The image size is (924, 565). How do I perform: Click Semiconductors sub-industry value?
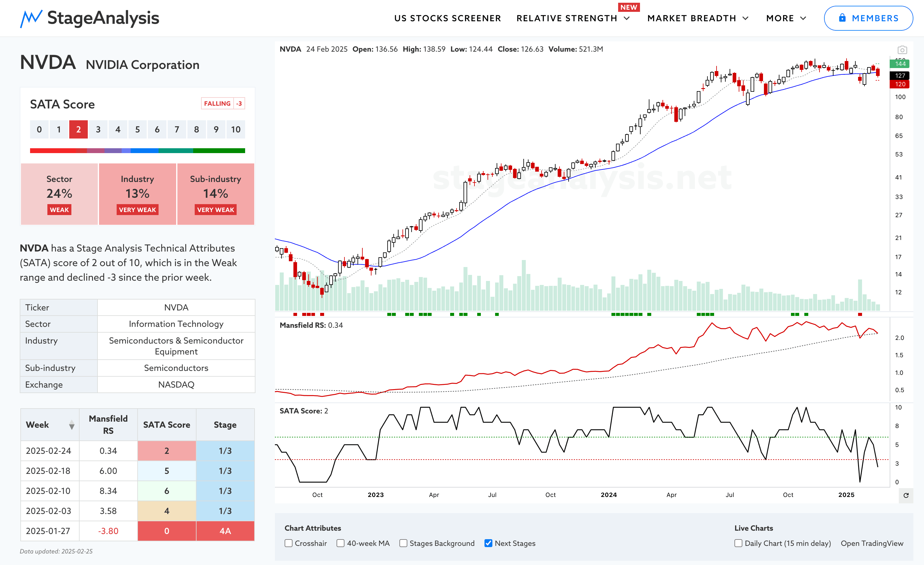tap(176, 368)
